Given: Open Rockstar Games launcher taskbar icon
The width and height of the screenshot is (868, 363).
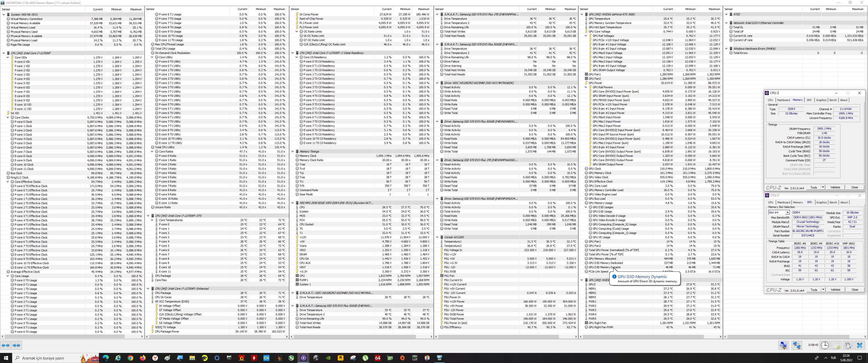Looking at the screenshot, I should (x=341, y=358).
